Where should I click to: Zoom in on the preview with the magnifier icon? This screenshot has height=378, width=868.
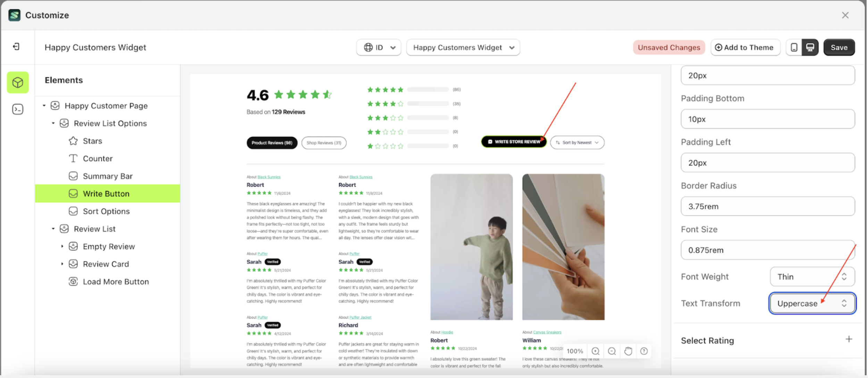tap(595, 351)
